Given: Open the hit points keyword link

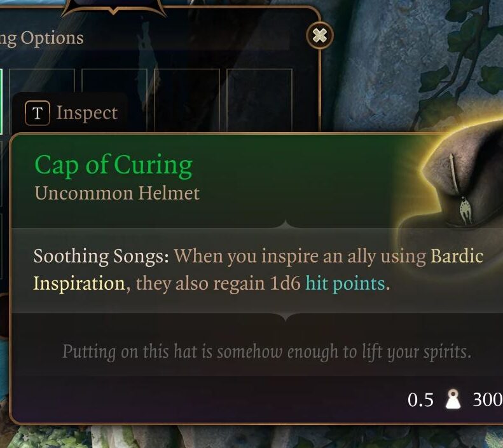Looking at the screenshot, I should [x=345, y=284].
